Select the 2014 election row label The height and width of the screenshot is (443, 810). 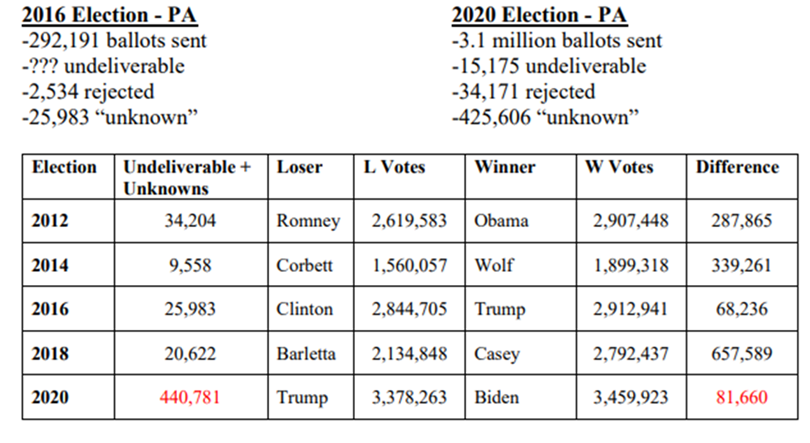pyautogui.click(x=50, y=265)
